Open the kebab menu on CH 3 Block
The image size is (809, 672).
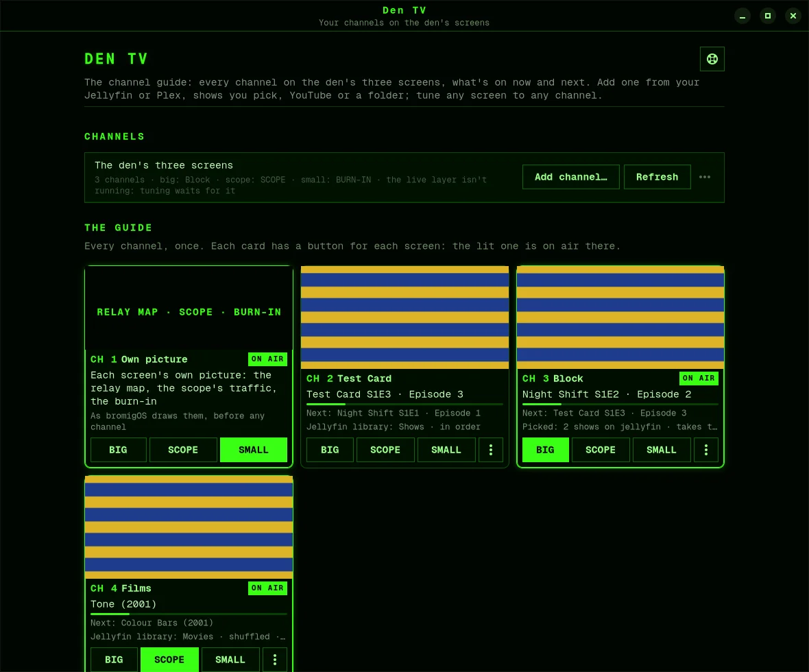pos(706,450)
